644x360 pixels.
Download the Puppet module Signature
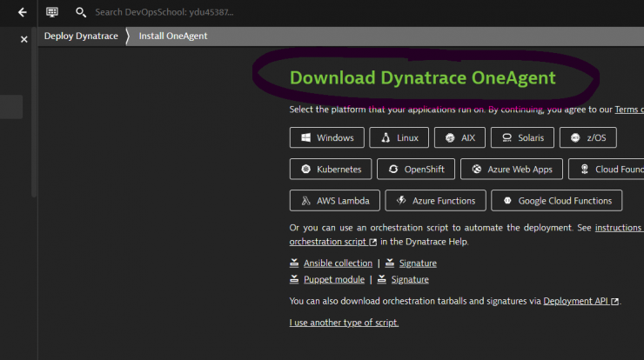pyautogui.click(x=410, y=279)
